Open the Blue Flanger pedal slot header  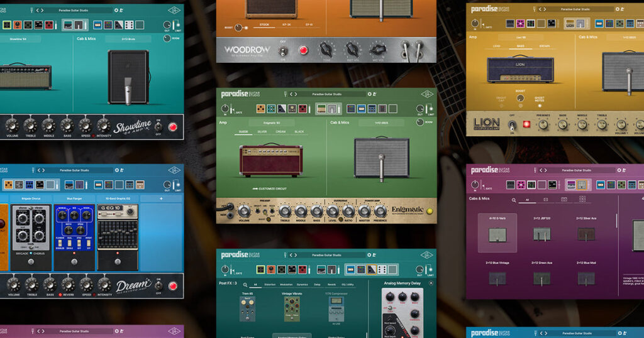point(74,199)
